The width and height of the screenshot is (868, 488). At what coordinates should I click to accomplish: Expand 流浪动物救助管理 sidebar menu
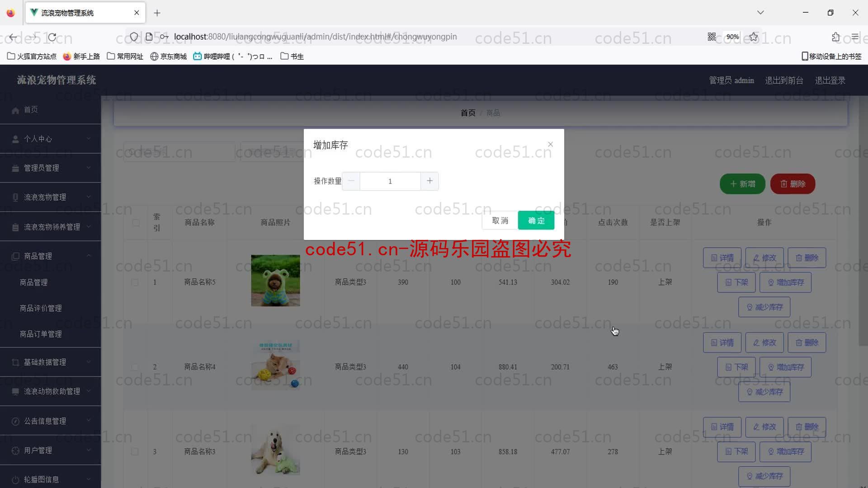coord(50,392)
